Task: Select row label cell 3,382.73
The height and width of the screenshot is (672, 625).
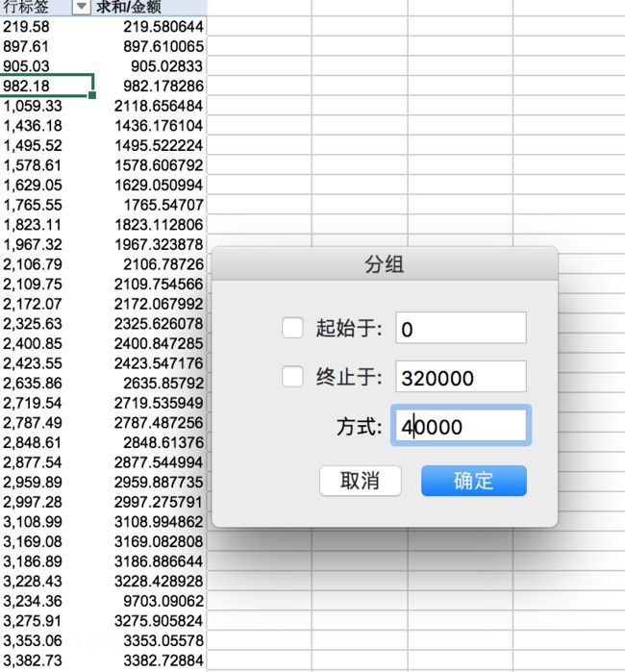Action: click(47, 660)
